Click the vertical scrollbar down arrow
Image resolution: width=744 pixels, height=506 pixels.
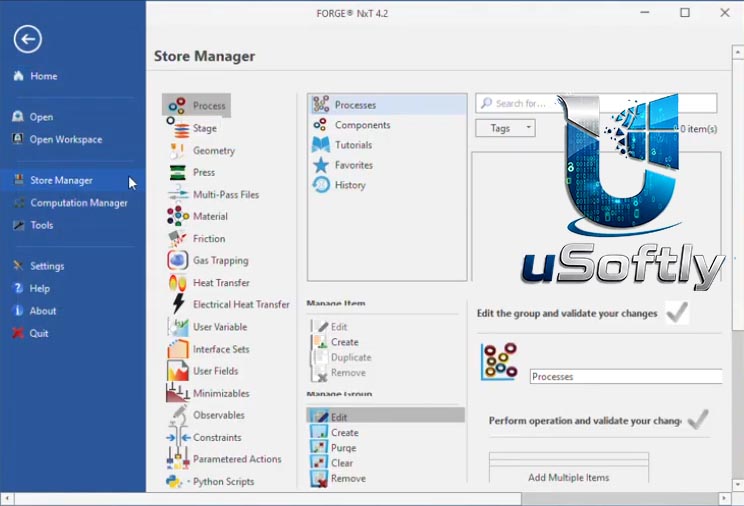(x=737, y=485)
